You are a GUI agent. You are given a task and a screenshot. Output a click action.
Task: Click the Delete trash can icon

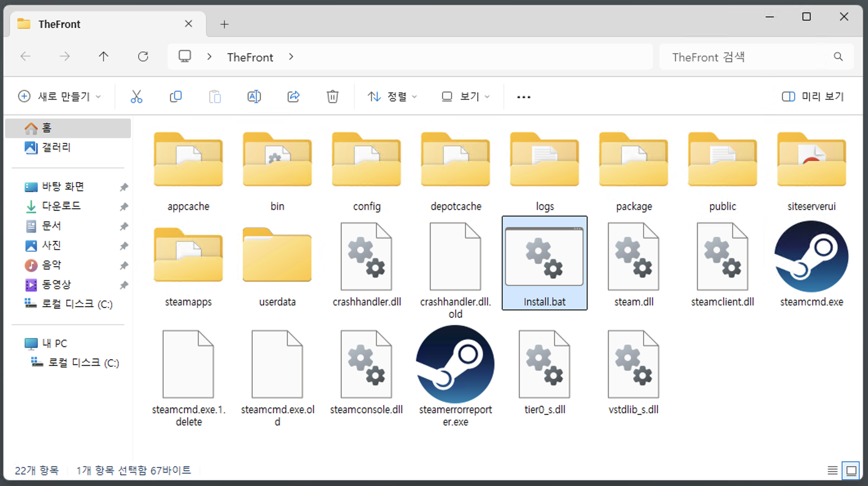click(x=333, y=97)
